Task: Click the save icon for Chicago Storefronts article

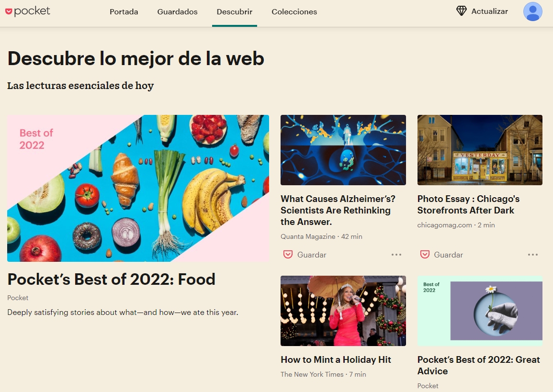Action: (x=425, y=255)
